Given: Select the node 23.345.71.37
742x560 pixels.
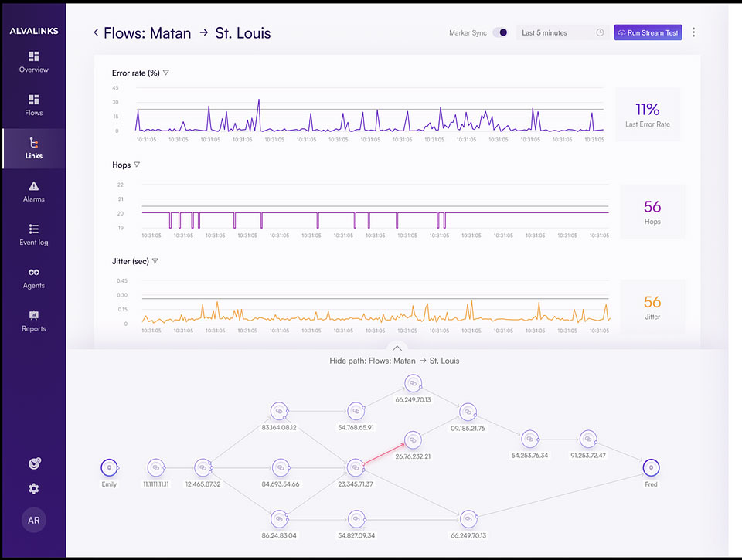Looking at the screenshot, I should point(355,467).
